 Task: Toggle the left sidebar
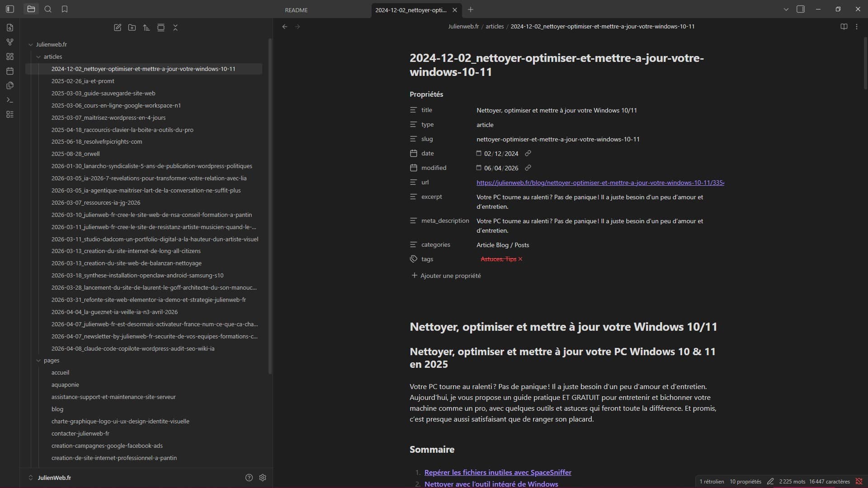click(x=10, y=9)
